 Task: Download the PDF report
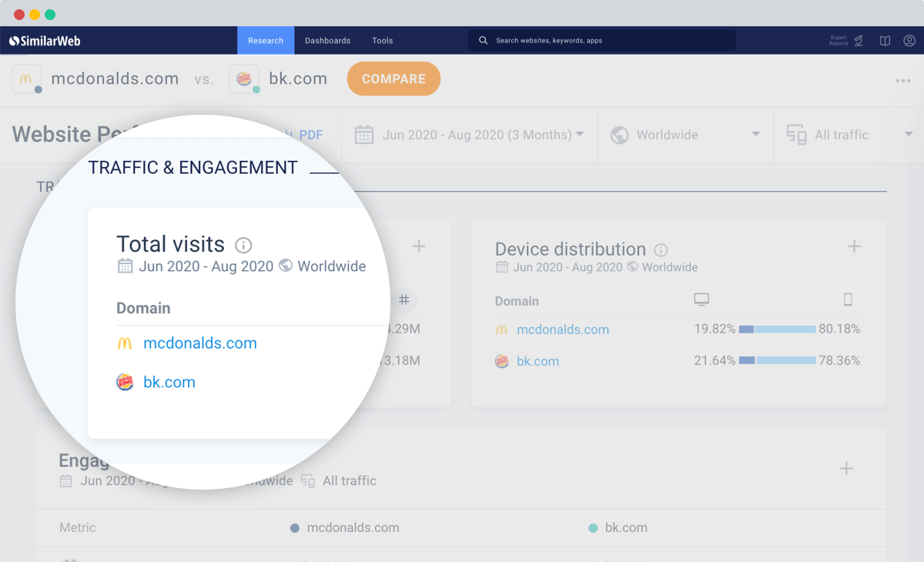(x=310, y=135)
